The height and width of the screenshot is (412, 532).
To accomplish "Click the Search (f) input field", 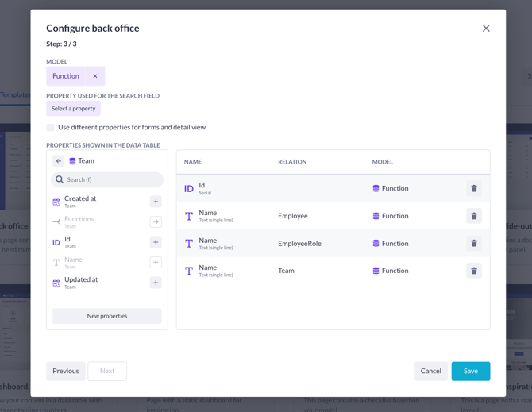I will (x=107, y=179).
